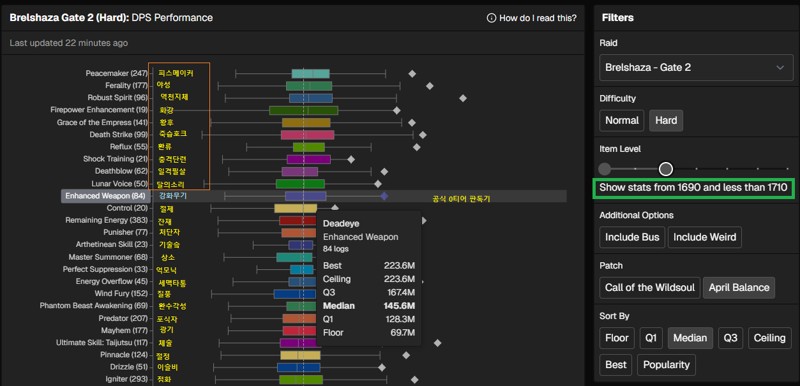Screen dimensions: 800x386
Task: Toggle the Include Bus option
Action: pyautogui.click(x=631, y=237)
